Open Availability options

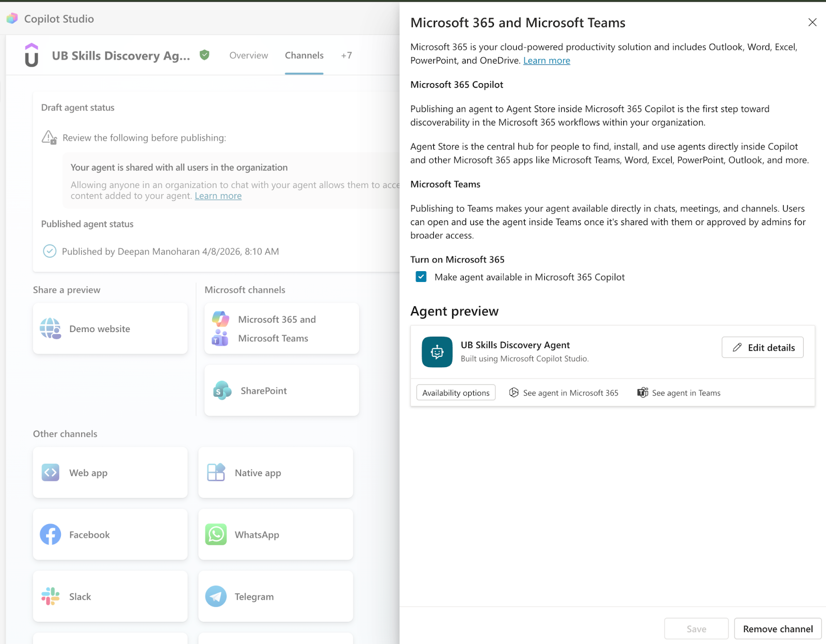(x=456, y=392)
